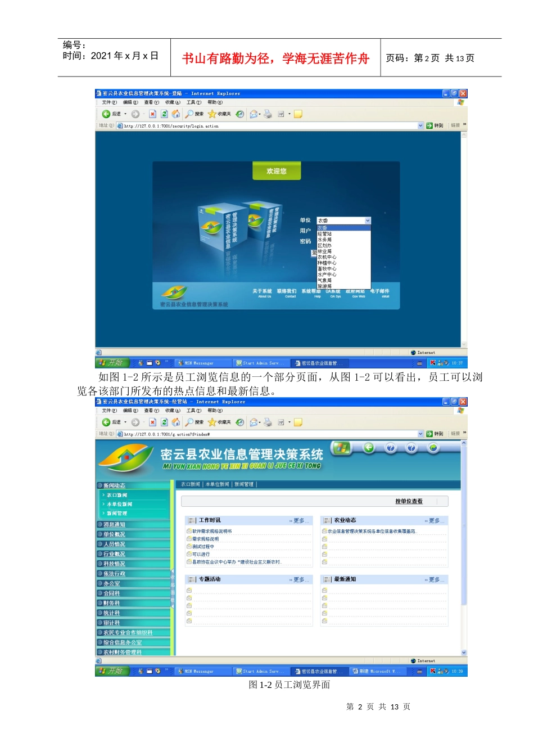Click yellow note icon in login window toolbar
This screenshot has width=534, height=756.
[x=298, y=114]
